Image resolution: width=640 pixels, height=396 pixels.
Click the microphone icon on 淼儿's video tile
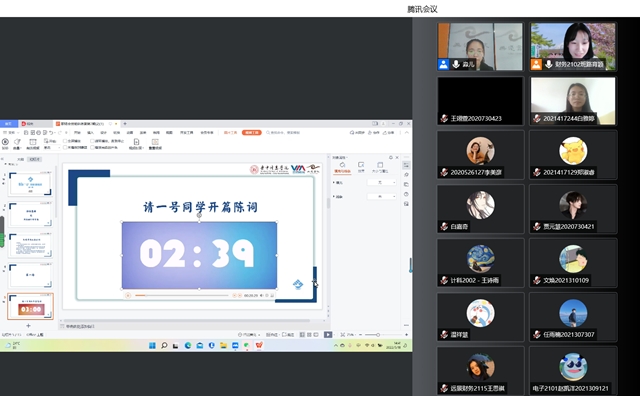[x=456, y=64]
